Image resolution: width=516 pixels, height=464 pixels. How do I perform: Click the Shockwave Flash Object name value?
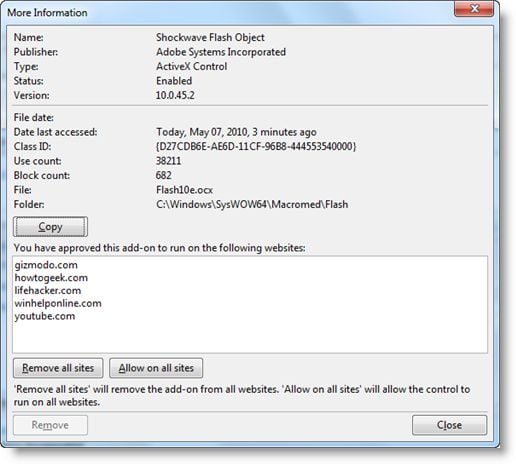point(210,37)
